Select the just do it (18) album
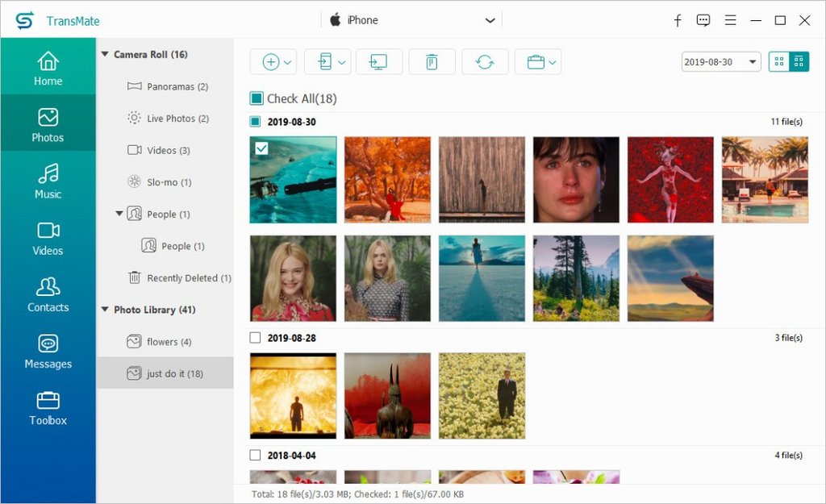This screenshot has width=826, height=504. click(x=165, y=373)
